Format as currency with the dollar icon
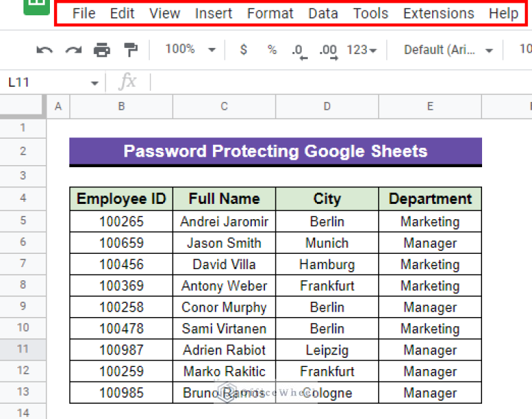The image size is (532, 419). [x=243, y=50]
